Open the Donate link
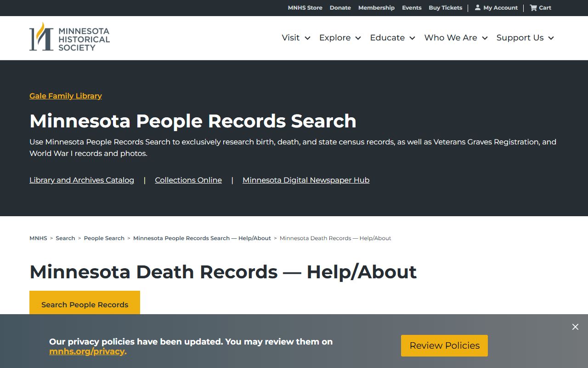This screenshot has width=588, height=368. point(340,8)
